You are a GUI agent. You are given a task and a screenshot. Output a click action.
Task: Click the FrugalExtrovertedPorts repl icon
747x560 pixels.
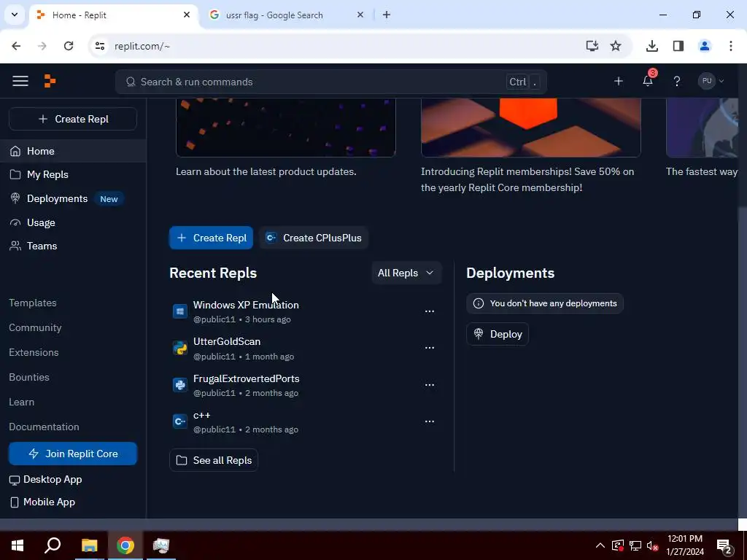(180, 385)
